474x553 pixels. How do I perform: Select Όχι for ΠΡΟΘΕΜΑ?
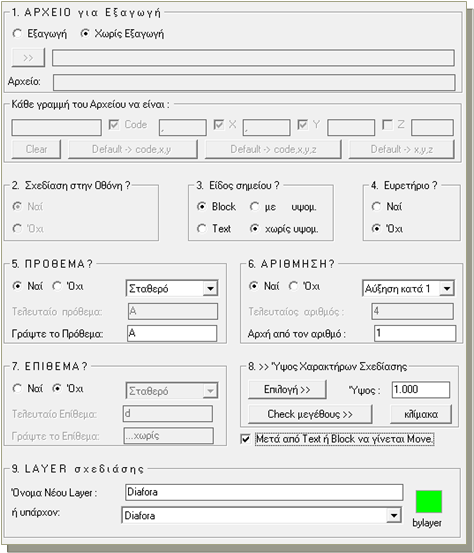(57, 286)
